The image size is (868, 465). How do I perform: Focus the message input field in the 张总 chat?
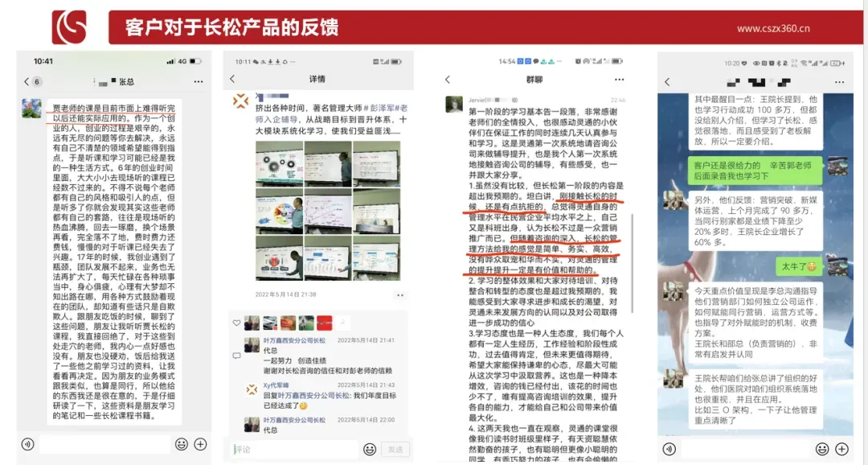click(x=104, y=445)
